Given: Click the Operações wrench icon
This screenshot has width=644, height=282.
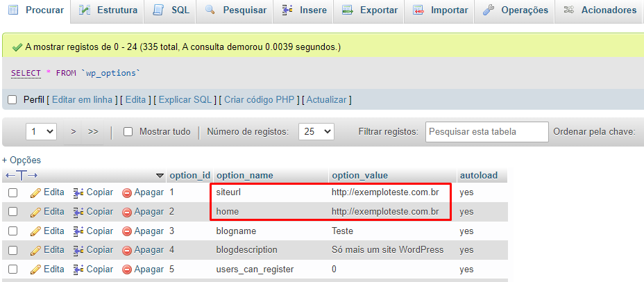Looking at the screenshot, I should click(489, 10).
